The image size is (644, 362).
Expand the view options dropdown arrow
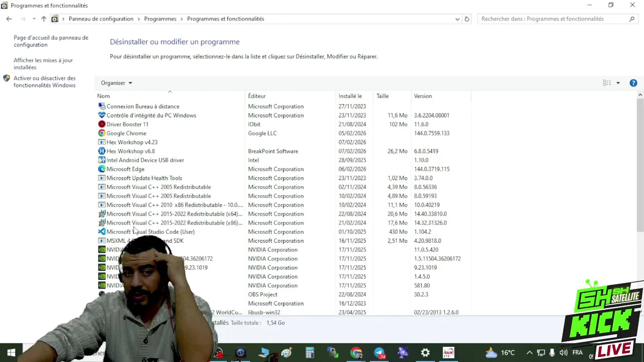click(618, 83)
